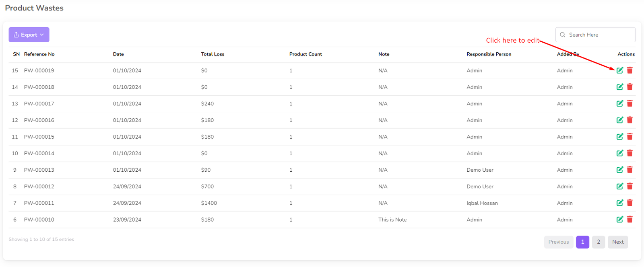Delete waste entry PW-000019
Viewport: 644px width, 267px height.
(x=630, y=70)
